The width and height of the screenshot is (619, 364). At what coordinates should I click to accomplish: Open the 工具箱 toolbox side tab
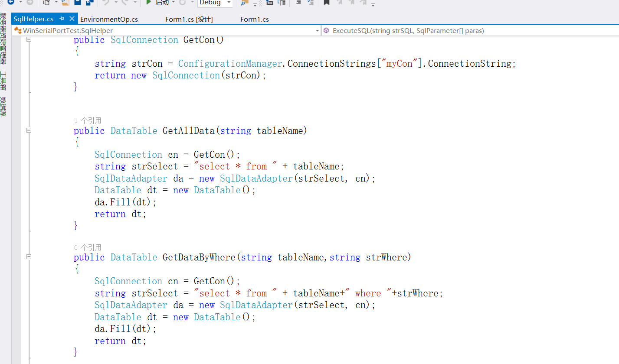[x=3, y=81]
